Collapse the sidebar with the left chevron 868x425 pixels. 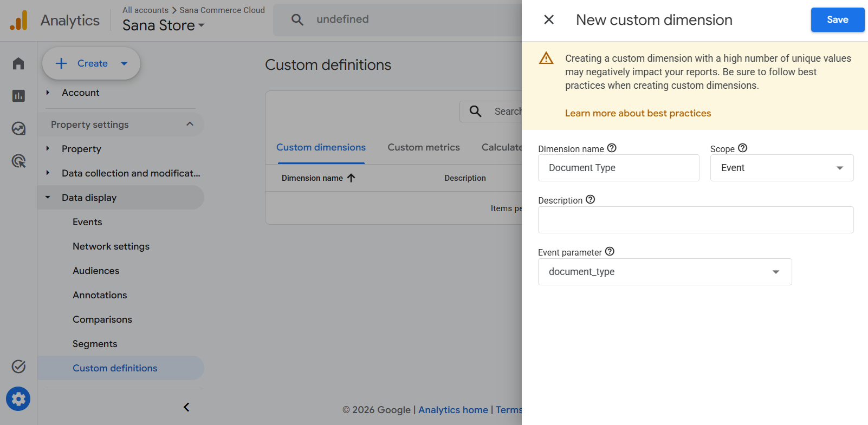click(x=186, y=407)
